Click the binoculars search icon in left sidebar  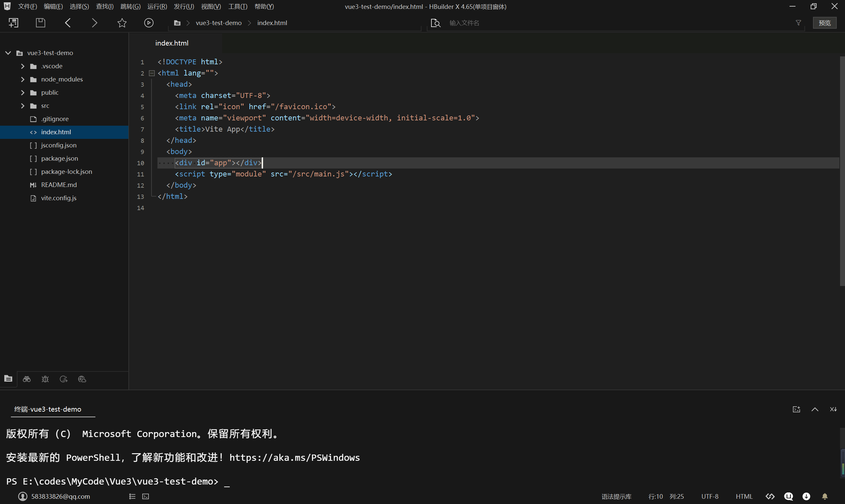26,379
